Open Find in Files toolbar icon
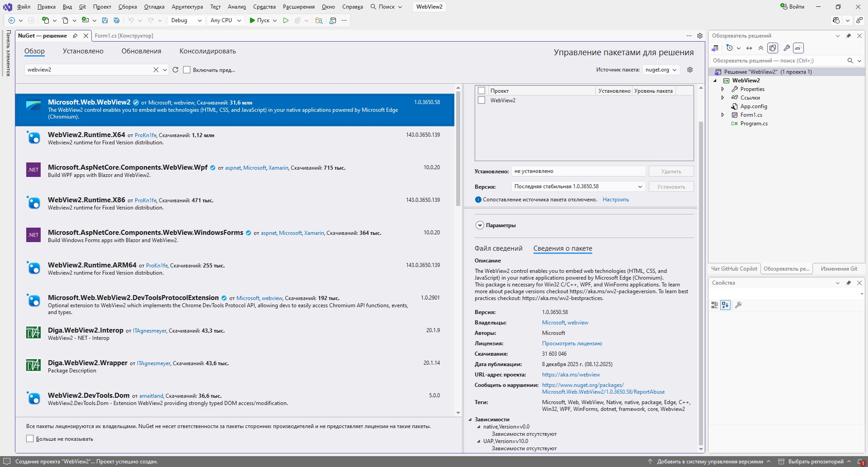The image size is (868, 467). 319,20
